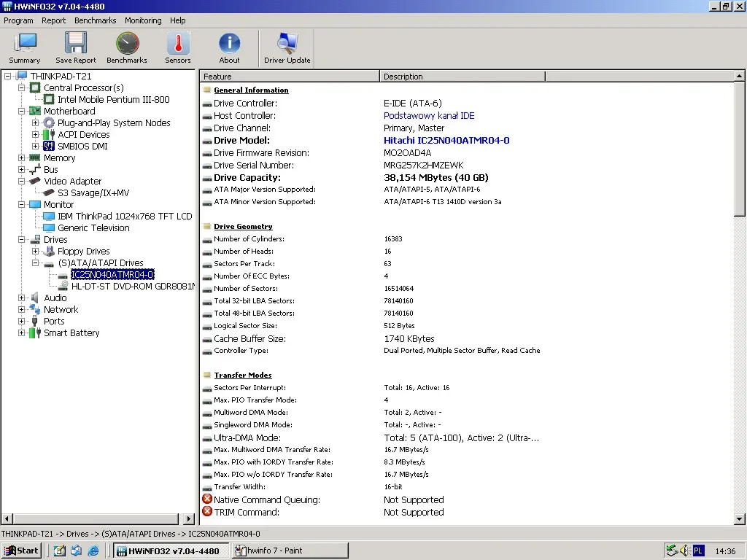747x560 pixels.
Task: Collapse the (S)ATA/ATAPI Drives node
Action: click(x=35, y=262)
